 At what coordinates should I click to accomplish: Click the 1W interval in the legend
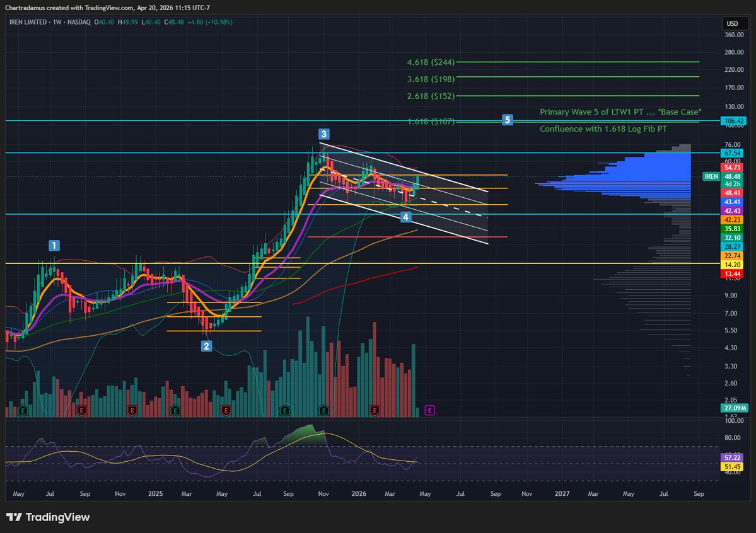point(57,22)
